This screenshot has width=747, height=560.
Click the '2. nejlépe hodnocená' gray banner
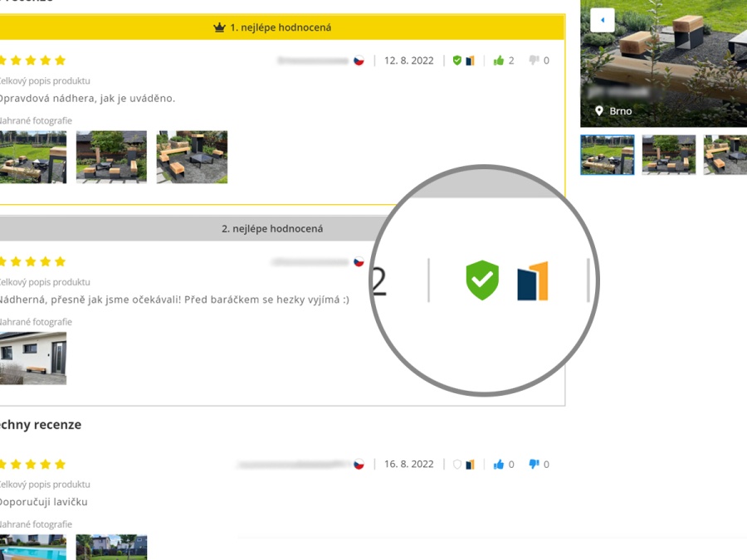272,229
